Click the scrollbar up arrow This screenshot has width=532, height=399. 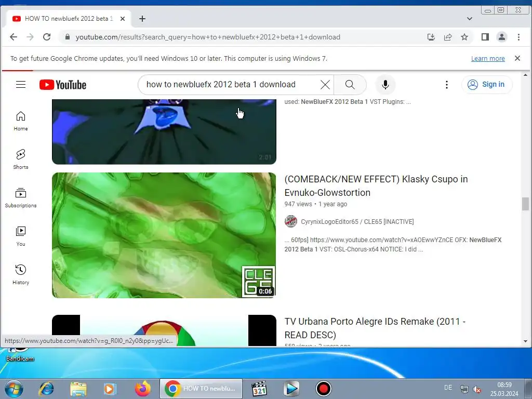pyautogui.click(x=526, y=75)
